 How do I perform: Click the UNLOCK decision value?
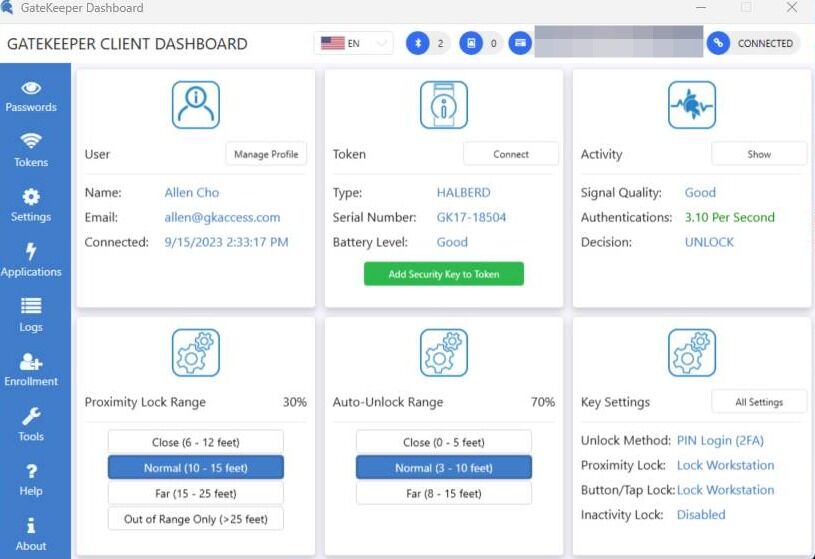pyautogui.click(x=709, y=242)
